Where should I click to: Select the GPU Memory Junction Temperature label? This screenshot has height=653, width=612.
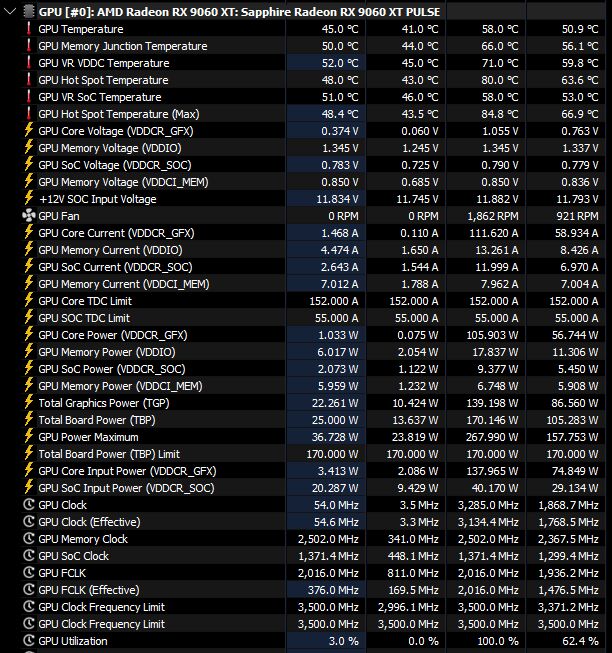[x=123, y=46]
